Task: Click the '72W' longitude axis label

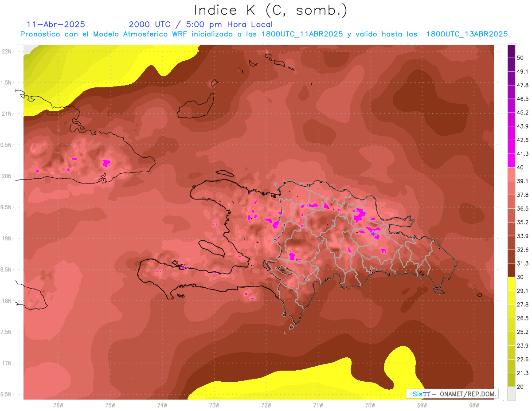Action: click(266, 405)
